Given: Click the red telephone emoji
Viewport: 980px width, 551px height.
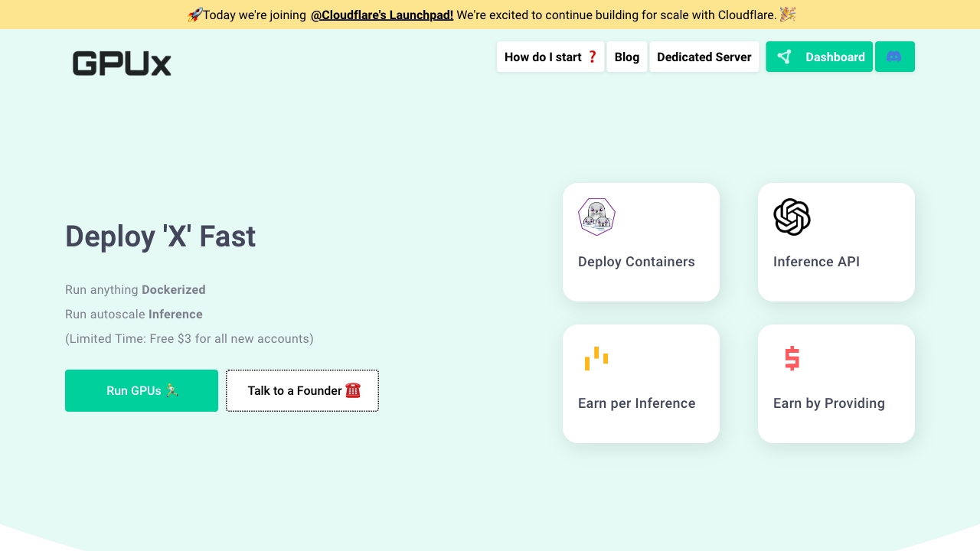Looking at the screenshot, I should click(353, 390).
